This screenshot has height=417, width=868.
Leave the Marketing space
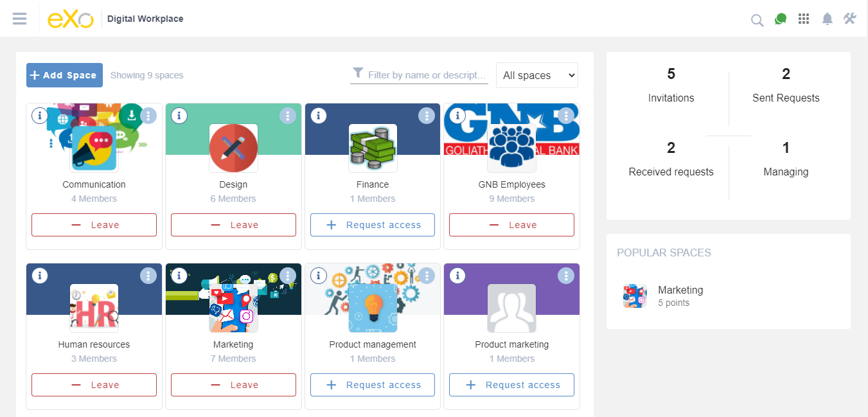click(x=233, y=385)
